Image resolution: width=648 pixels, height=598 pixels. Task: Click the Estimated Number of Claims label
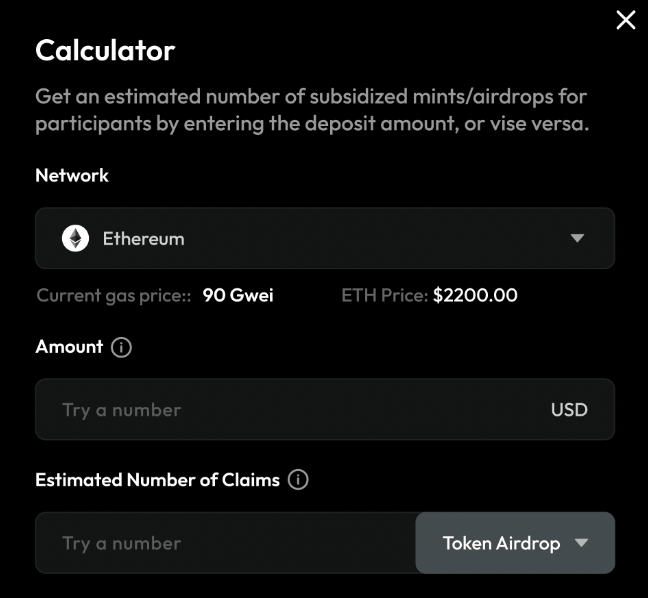pyautogui.click(x=157, y=480)
